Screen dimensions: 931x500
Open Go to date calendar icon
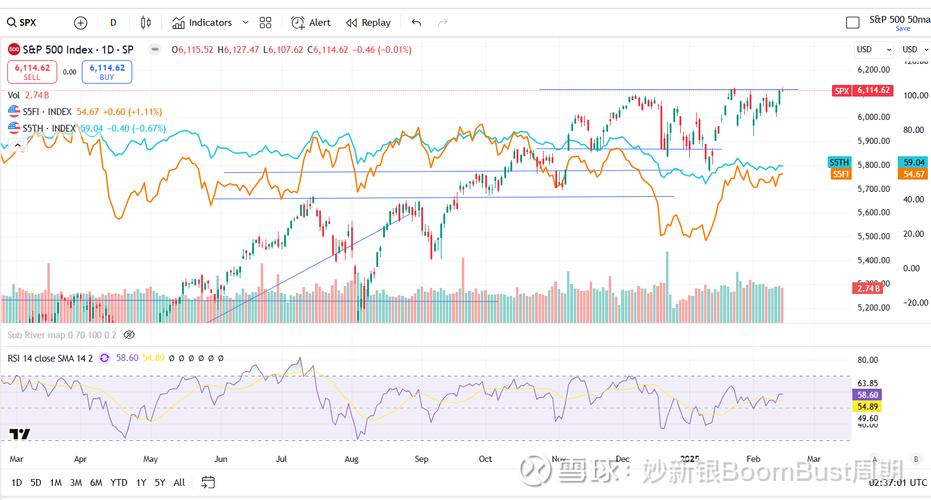tap(208, 482)
